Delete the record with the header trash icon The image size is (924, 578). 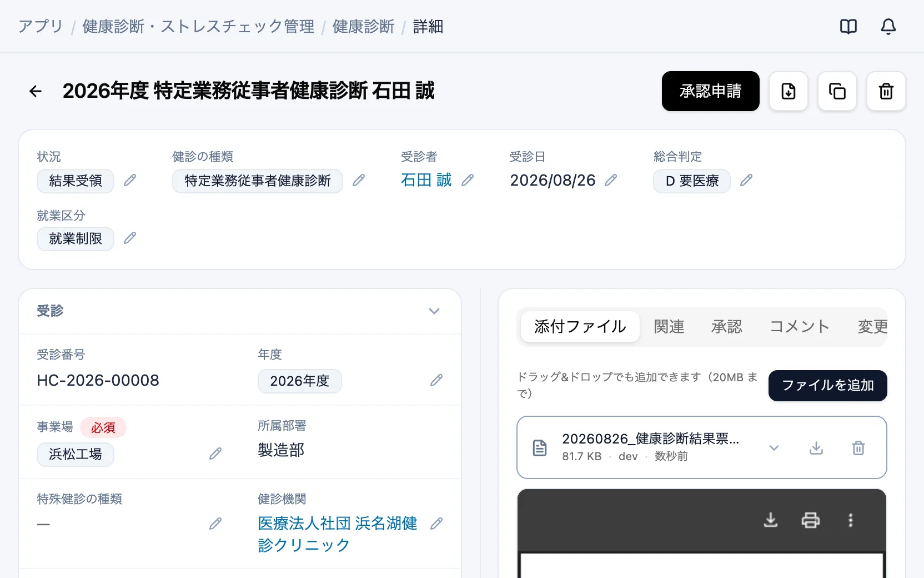click(x=886, y=91)
